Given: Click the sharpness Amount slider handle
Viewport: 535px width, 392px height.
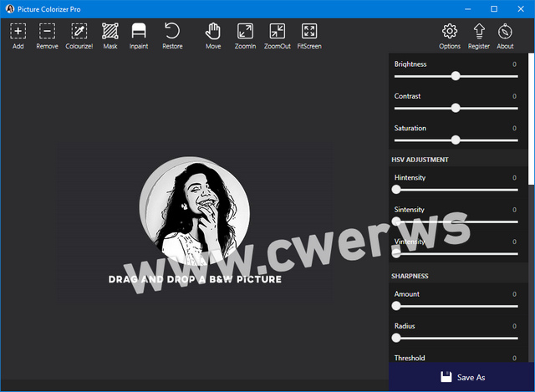Looking at the screenshot, I should [396, 306].
